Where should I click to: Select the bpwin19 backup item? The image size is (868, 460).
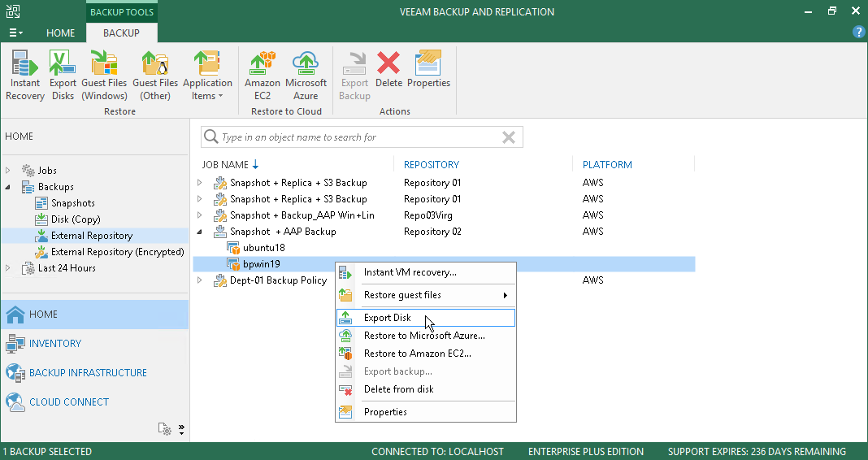[x=261, y=264]
